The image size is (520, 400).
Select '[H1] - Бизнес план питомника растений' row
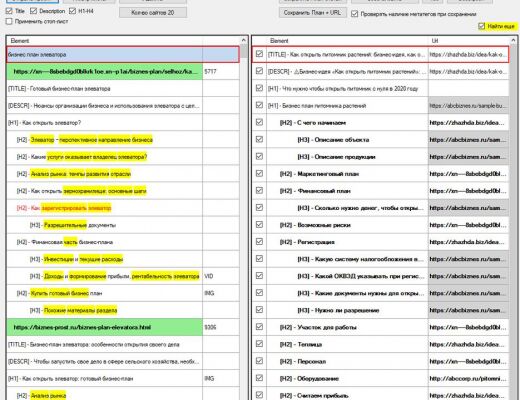380,106
